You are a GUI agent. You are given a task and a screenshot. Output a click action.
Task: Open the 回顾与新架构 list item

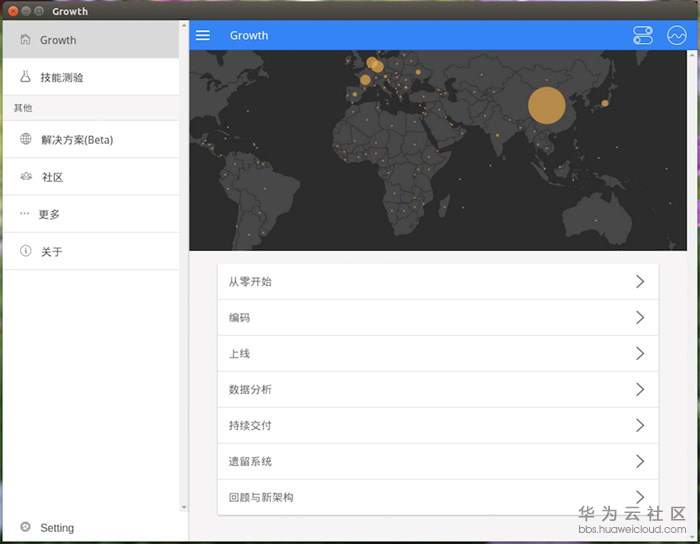438,498
